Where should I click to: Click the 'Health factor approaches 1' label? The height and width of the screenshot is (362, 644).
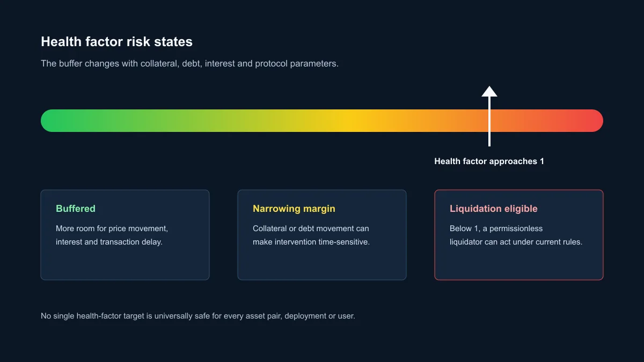pyautogui.click(x=489, y=161)
